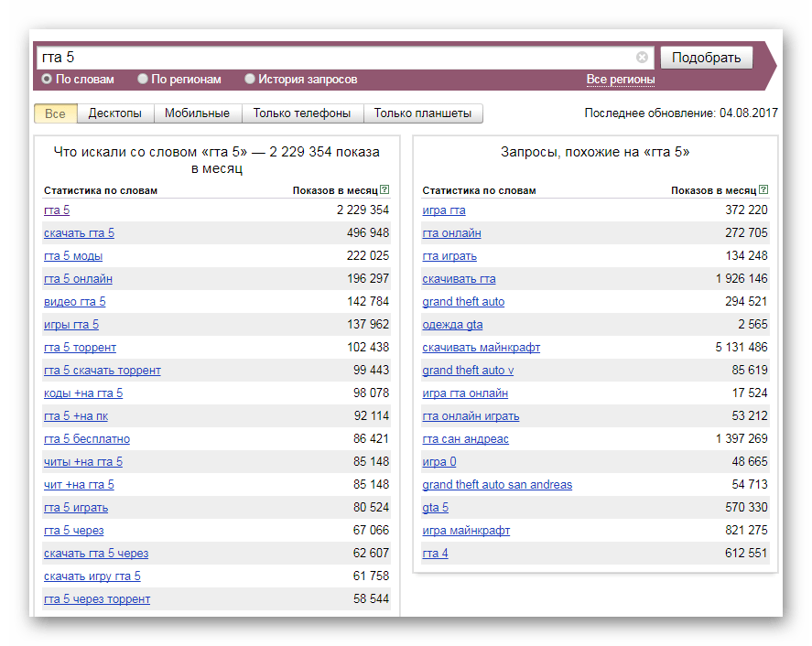Open the 'гта 4' link

tap(435, 554)
